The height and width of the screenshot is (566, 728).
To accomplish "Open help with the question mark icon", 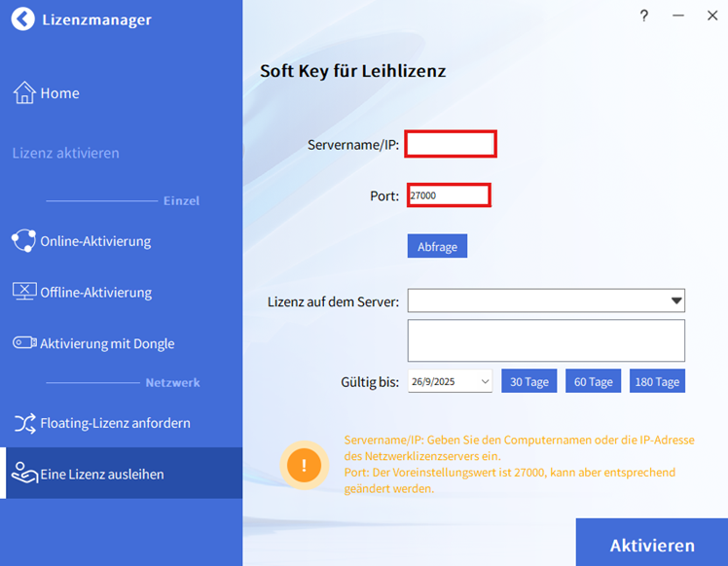I will click(644, 16).
